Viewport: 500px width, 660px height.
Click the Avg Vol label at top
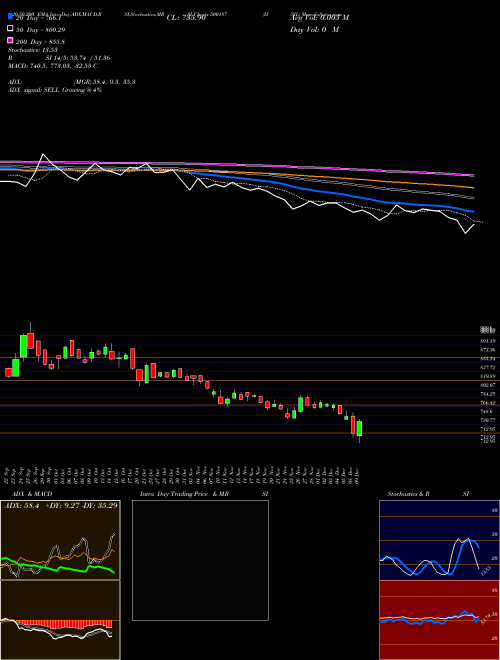coord(319,18)
